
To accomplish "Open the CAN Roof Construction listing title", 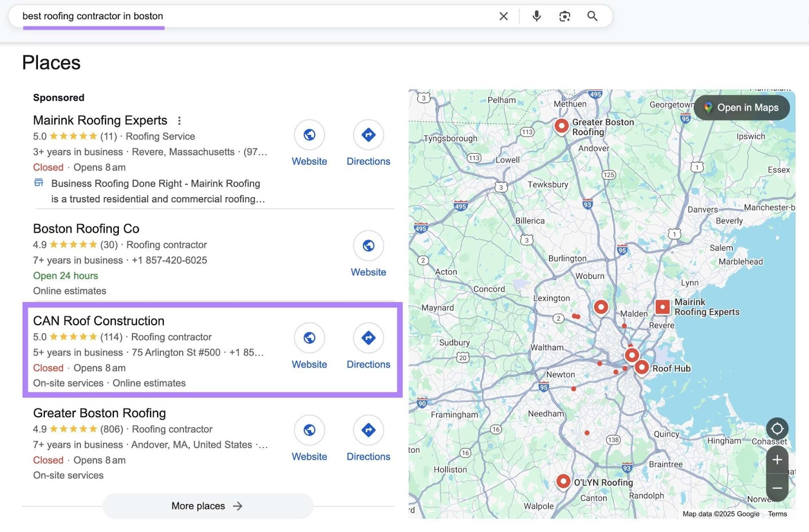I will pos(99,321).
